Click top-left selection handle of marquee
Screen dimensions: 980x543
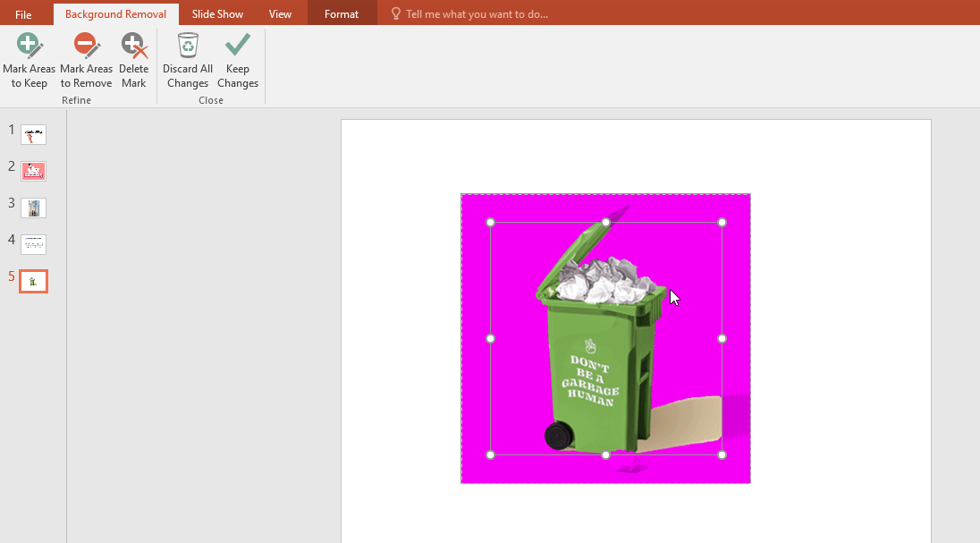pos(490,222)
